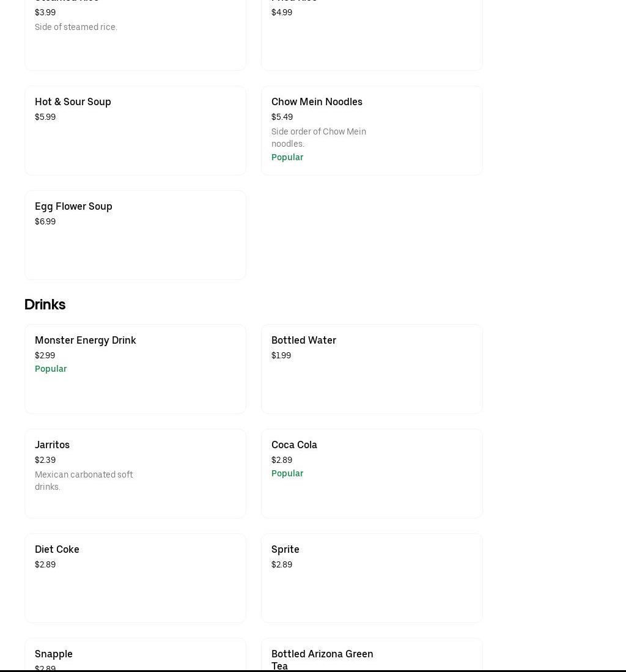Select the Chow Mein Noodles menu item
Viewport: 626px width, 672px height.
(317, 102)
